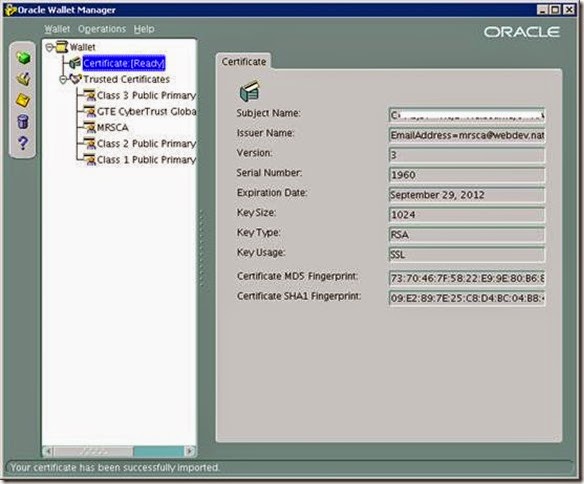Click the Open wallet toolbar icon
The image size is (584, 484).
tap(23, 79)
